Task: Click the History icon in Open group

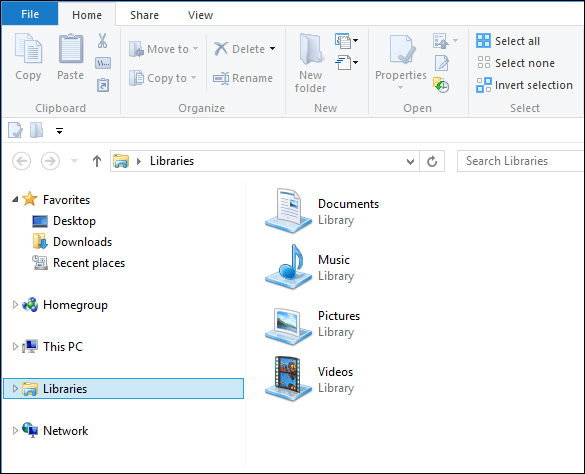Action: click(x=441, y=85)
